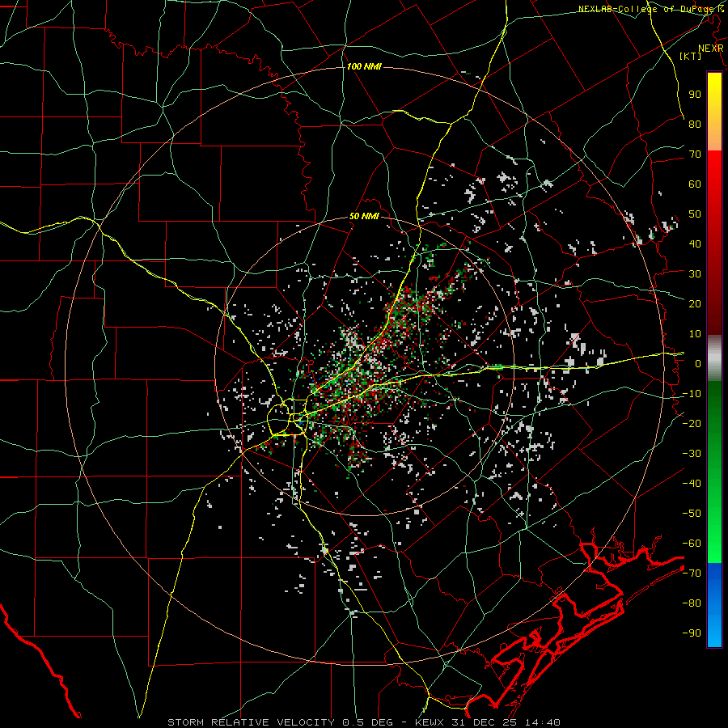Click the -80 value on velocity scale
The image size is (728, 728).
coord(692,603)
